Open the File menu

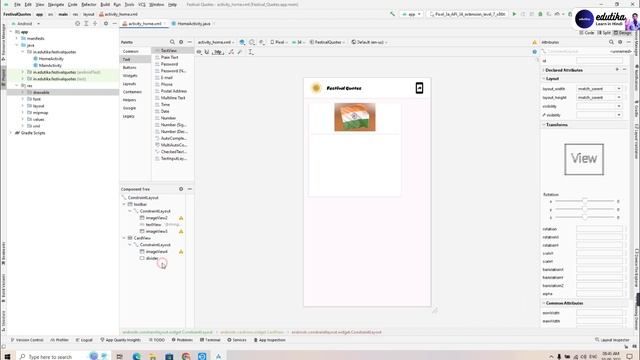coord(17,4)
